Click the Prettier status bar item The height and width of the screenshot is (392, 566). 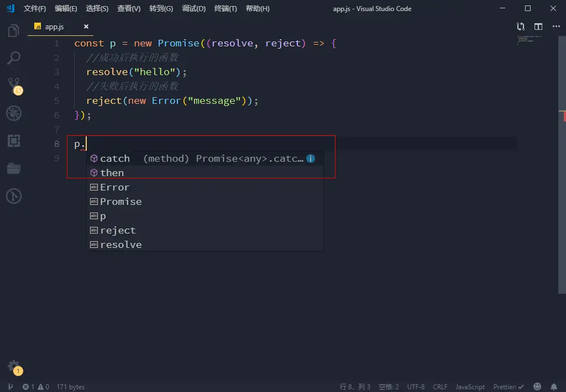tap(509, 386)
